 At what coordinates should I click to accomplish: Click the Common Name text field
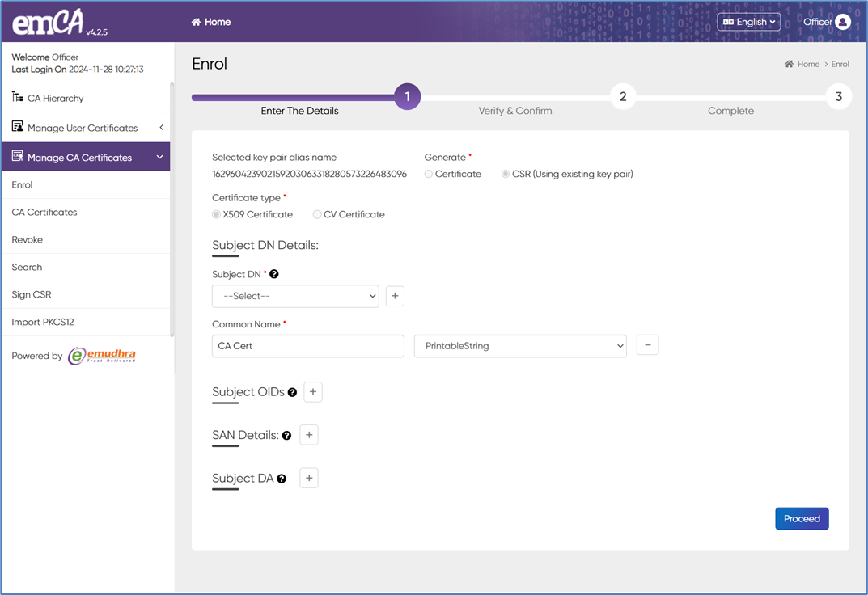pos(307,346)
